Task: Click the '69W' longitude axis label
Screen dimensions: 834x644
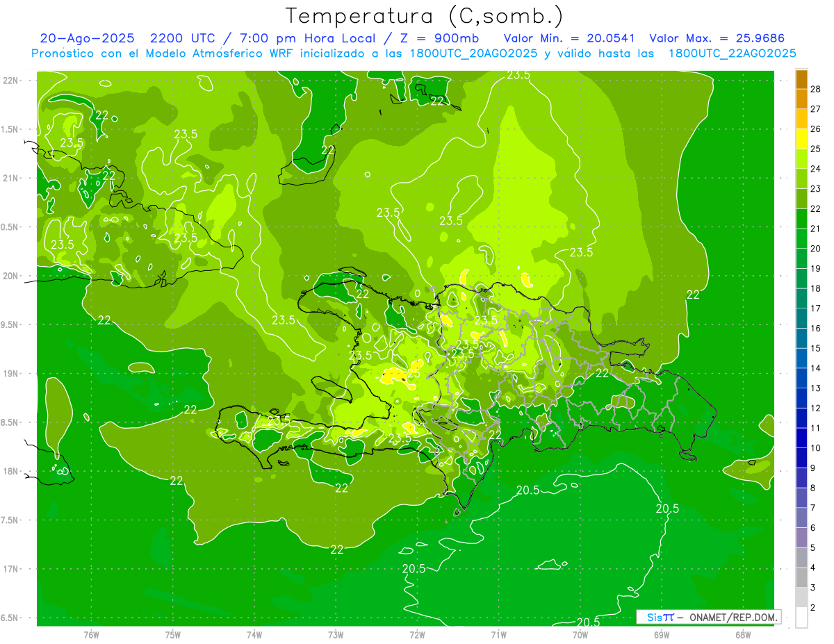Action: point(662,635)
